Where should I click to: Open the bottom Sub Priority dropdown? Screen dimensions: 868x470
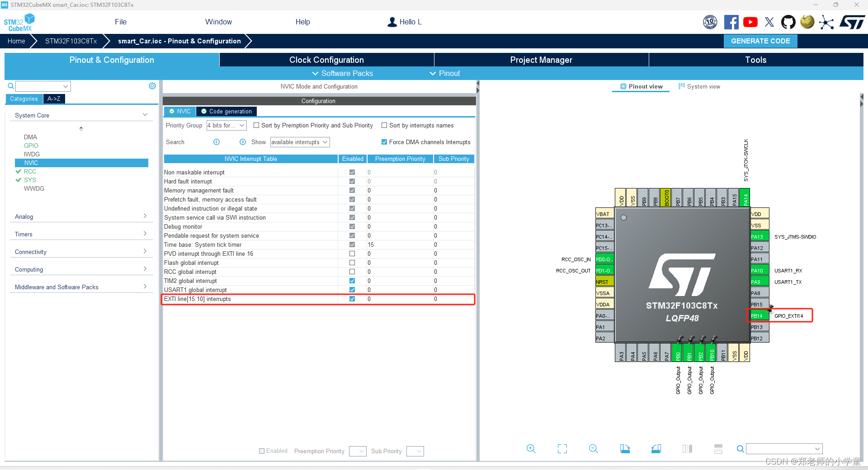(415, 451)
